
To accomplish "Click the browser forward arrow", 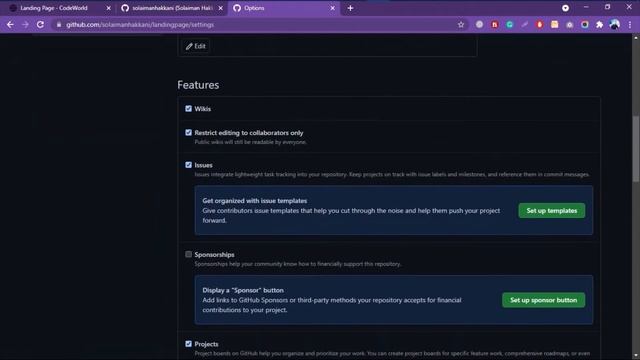I will click(x=25, y=24).
